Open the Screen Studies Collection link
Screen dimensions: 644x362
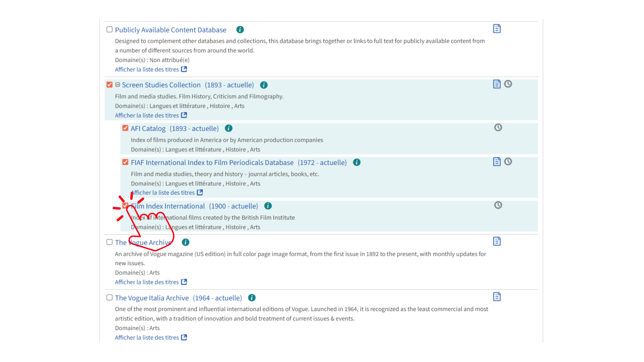tap(161, 85)
